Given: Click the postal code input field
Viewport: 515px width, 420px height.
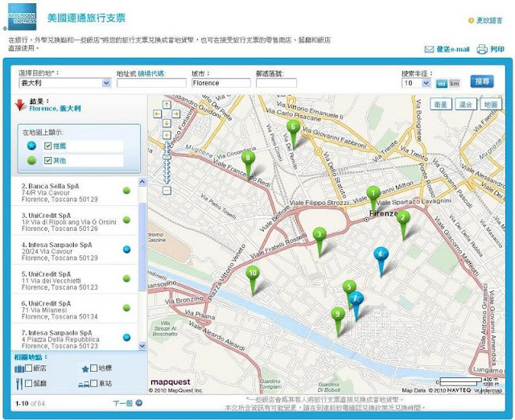Looking at the screenshot, I should [277, 83].
